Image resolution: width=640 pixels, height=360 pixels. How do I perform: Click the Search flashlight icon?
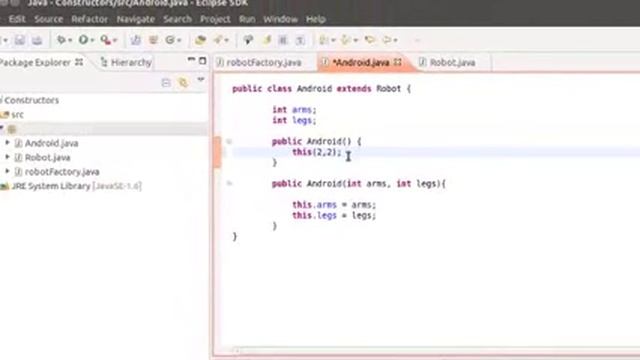pos(218,40)
